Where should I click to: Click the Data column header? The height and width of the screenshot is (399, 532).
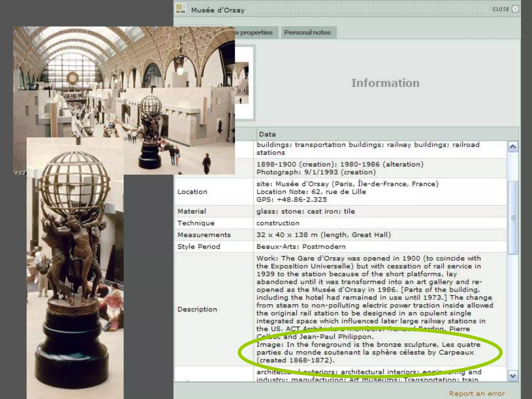tap(267, 134)
